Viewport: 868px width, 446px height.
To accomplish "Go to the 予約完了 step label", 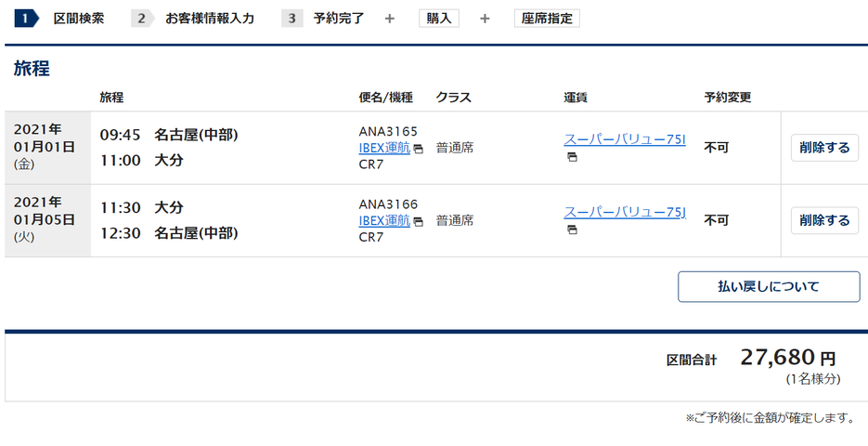I will [339, 19].
